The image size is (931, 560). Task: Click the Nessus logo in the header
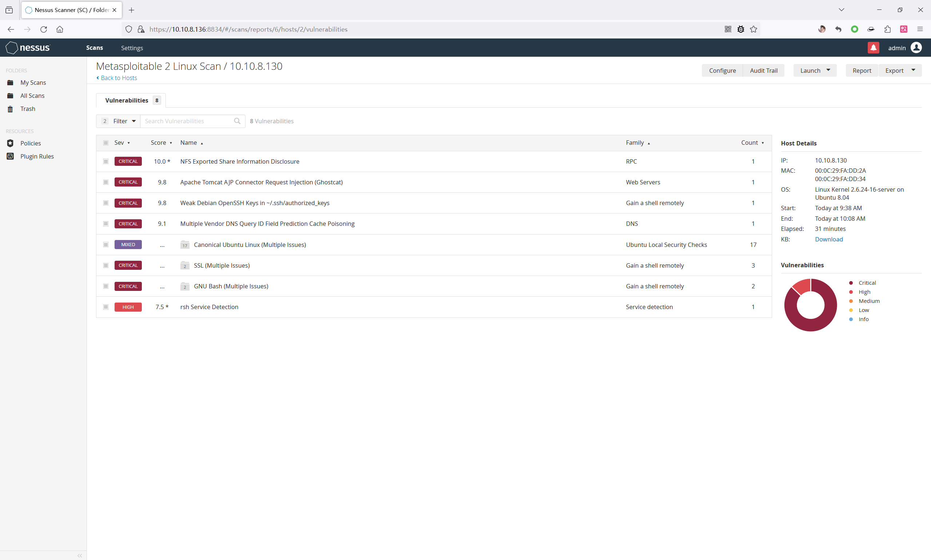tap(28, 48)
